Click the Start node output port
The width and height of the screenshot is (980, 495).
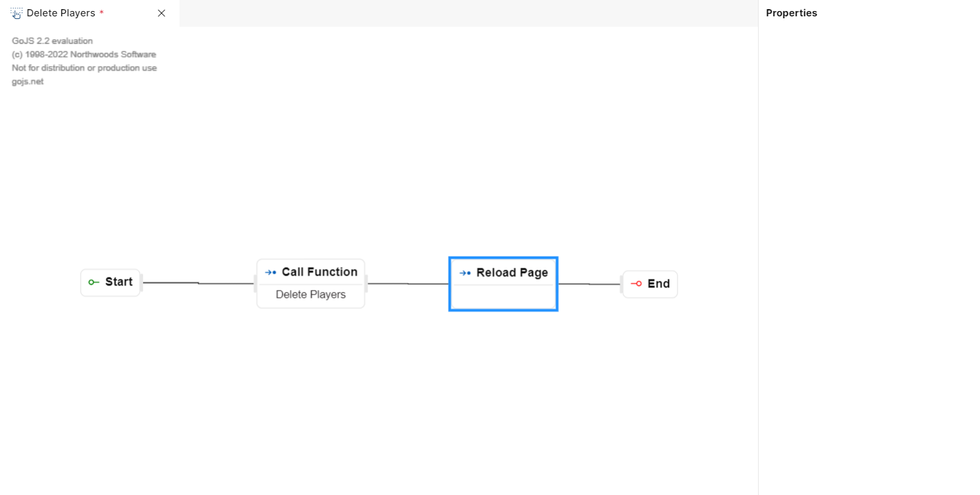[x=141, y=283]
